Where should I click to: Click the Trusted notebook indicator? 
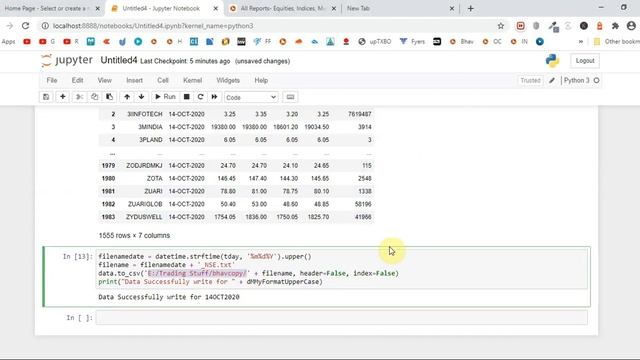pyautogui.click(x=530, y=80)
